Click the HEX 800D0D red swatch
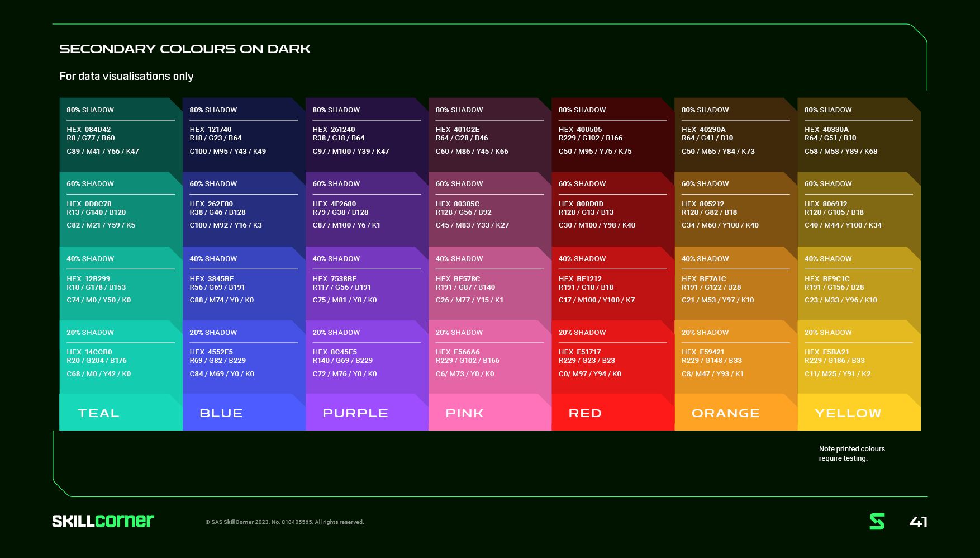This screenshot has height=558, width=980. coord(613,209)
